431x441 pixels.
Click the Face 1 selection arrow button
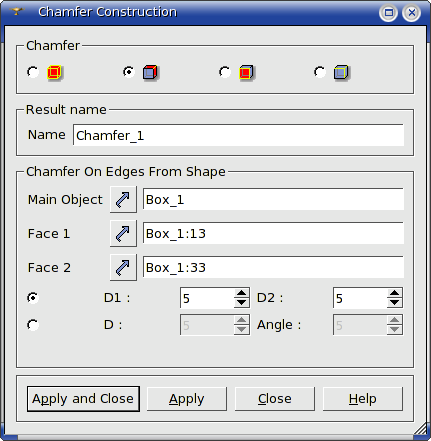(123, 233)
